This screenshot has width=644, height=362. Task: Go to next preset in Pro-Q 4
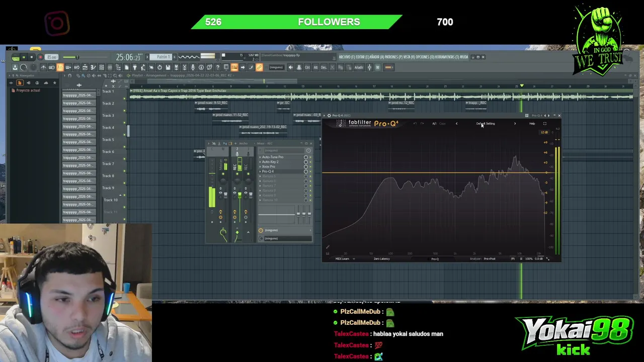515,124
